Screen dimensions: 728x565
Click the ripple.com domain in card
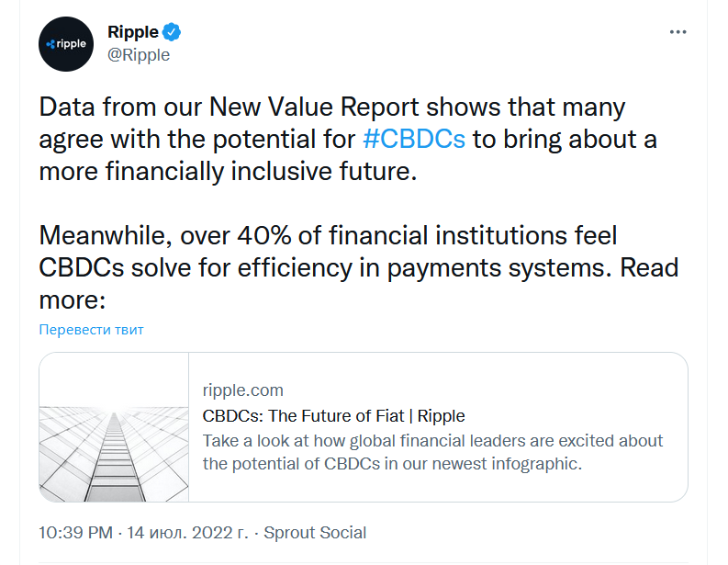[242, 390]
